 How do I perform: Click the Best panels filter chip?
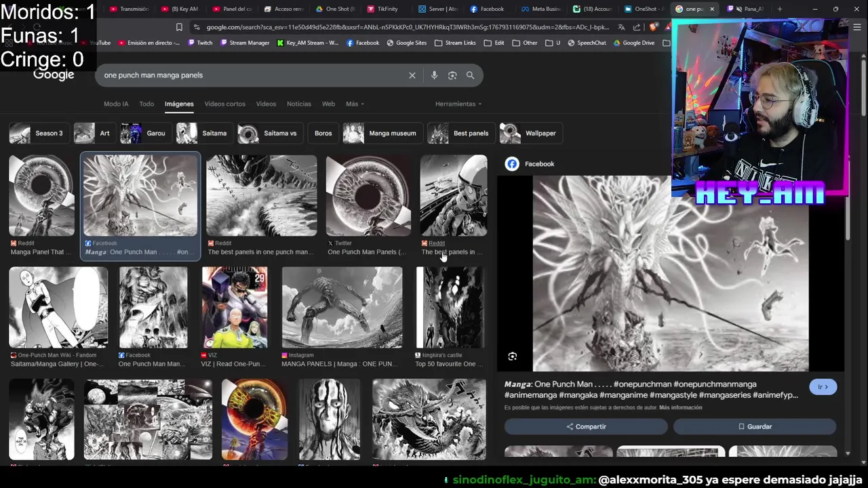tap(460, 134)
